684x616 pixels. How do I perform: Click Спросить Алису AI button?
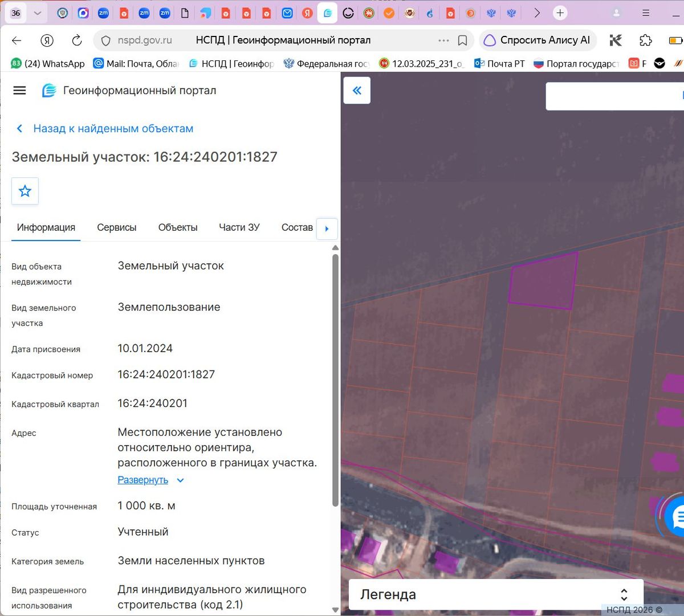(x=538, y=40)
